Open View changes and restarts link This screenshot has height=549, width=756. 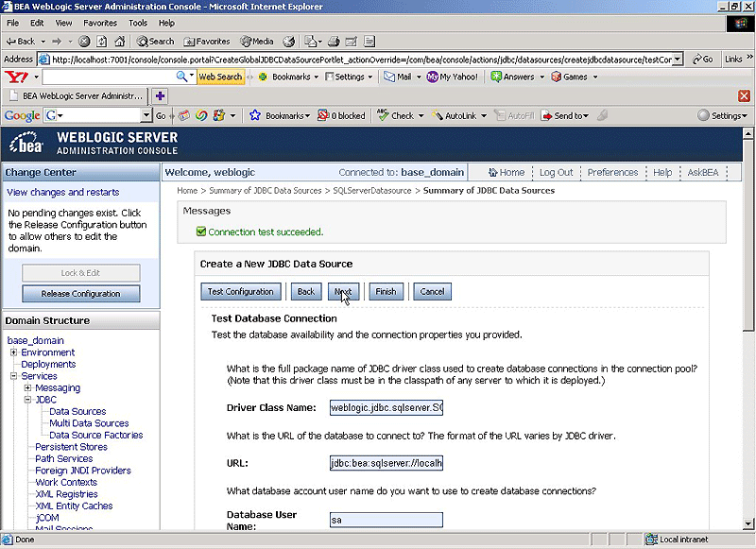click(63, 192)
